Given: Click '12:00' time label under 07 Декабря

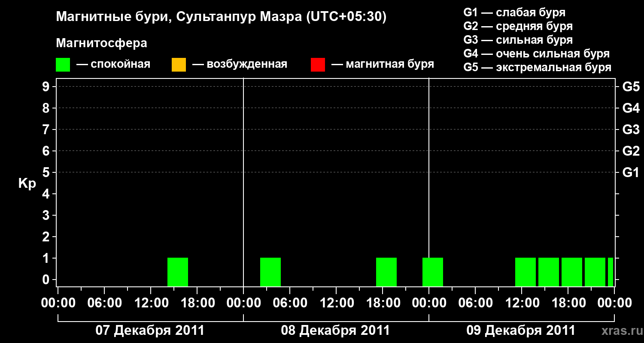Looking at the screenshot, I should pos(151,303).
